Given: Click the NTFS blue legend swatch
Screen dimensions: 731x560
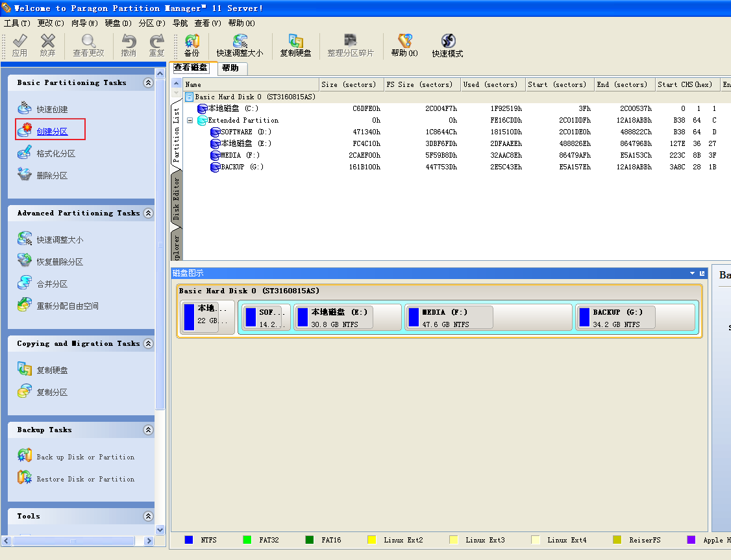Looking at the screenshot, I should 189,540.
